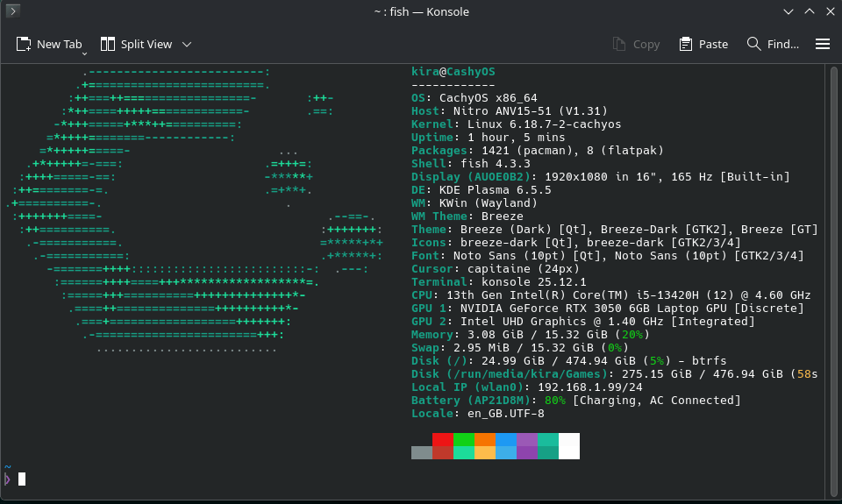
Task: Minimize the Konsole window
Action: (x=788, y=12)
